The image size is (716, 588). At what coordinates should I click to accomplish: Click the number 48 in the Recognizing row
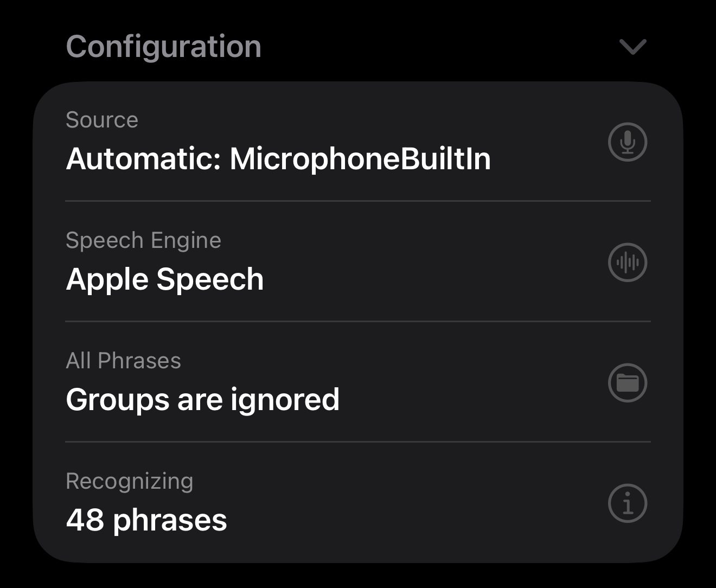85,520
